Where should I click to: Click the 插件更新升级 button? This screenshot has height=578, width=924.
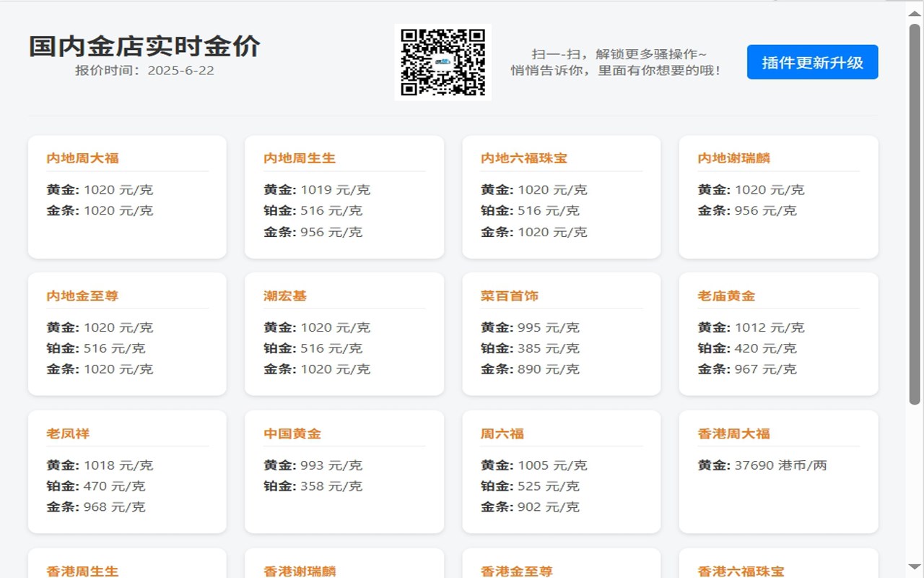tap(811, 62)
